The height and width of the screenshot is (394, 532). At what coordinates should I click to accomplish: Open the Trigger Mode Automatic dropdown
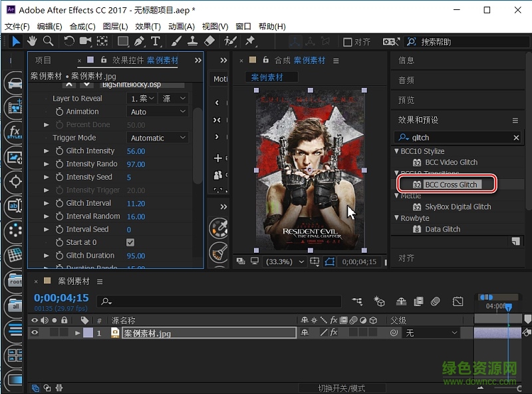click(157, 137)
